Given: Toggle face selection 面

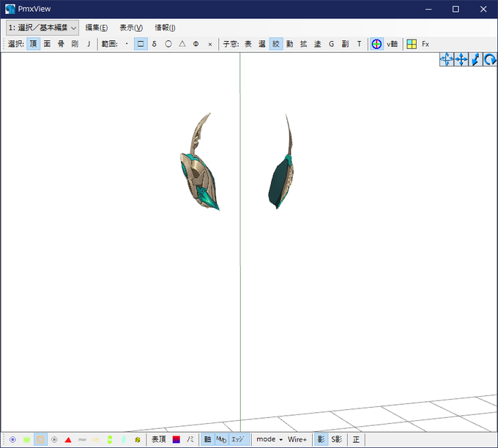Looking at the screenshot, I should click(47, 44).
